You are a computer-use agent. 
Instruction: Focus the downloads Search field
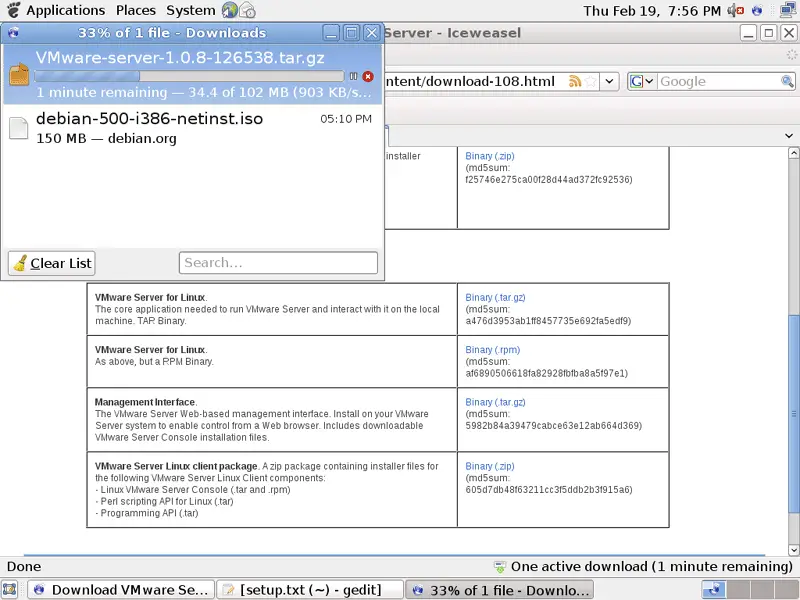pos(278,263)
